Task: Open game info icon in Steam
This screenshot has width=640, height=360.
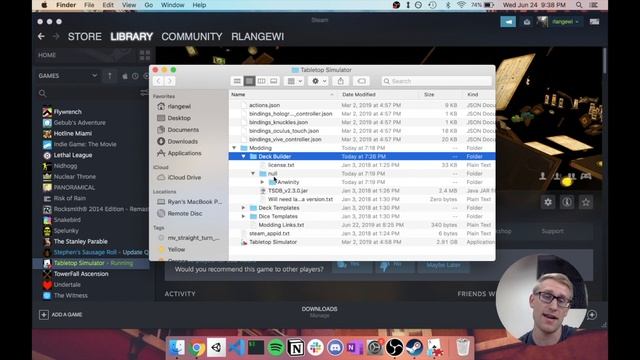Action: point(567,202)
